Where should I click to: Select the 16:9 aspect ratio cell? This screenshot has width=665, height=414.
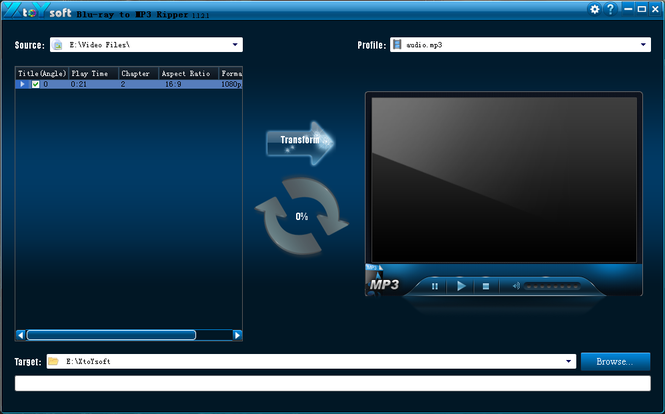[173, 84]
